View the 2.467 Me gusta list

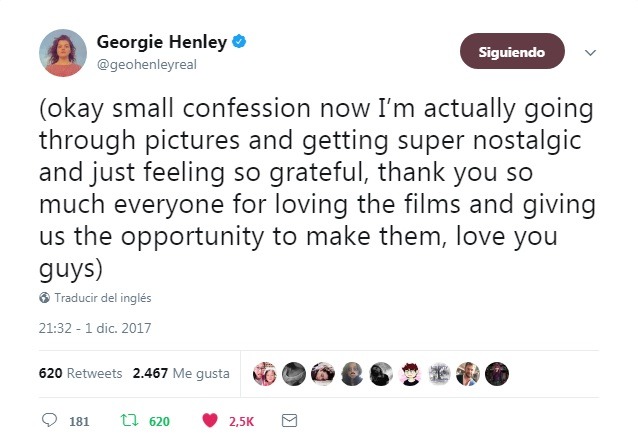point(181,373)
